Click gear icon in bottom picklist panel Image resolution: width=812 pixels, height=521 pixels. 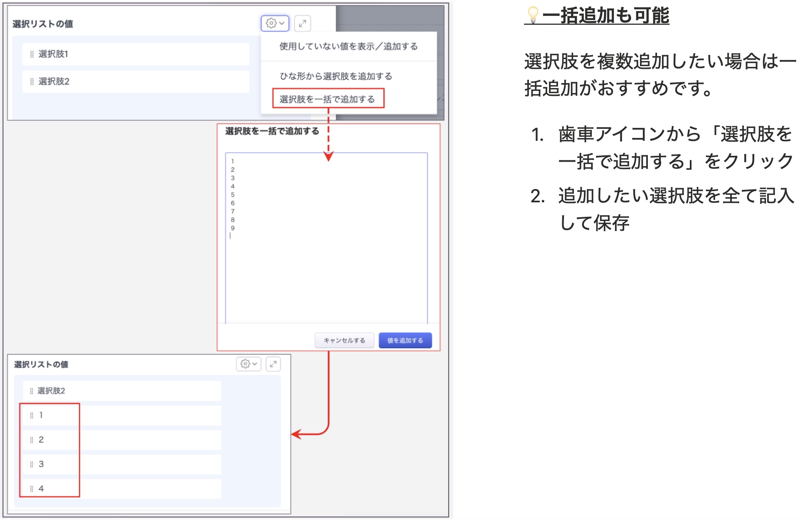pos(245,364)
